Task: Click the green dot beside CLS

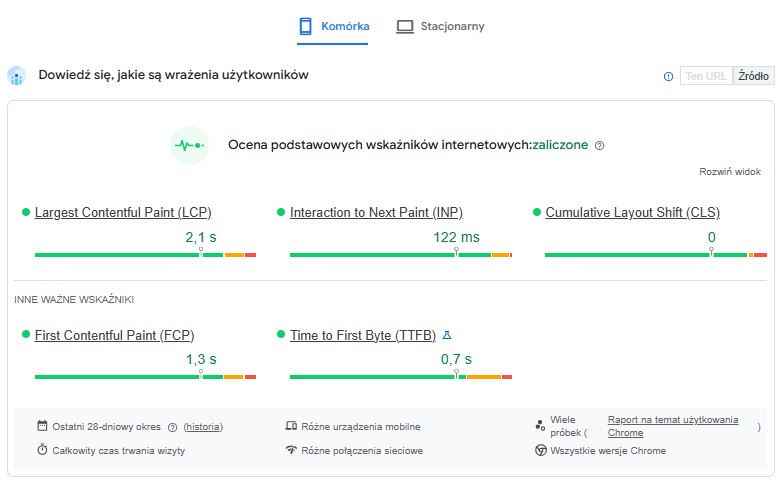Action: tap(537, 212)
